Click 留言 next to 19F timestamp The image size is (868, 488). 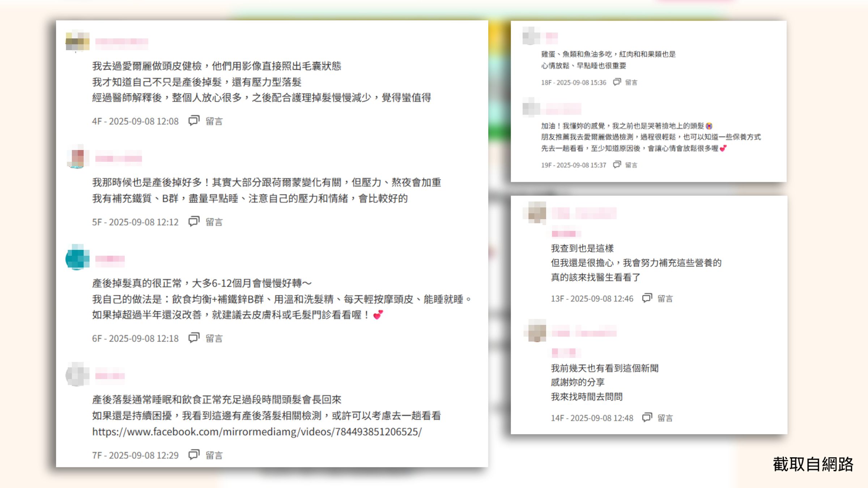point(631,165)
